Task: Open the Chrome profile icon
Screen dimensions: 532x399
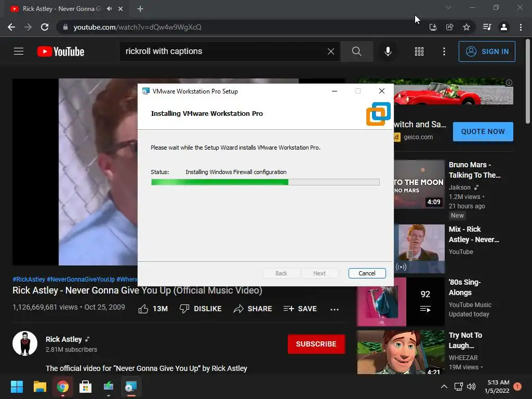Action: pyautogui.click(x=504, y=27)
